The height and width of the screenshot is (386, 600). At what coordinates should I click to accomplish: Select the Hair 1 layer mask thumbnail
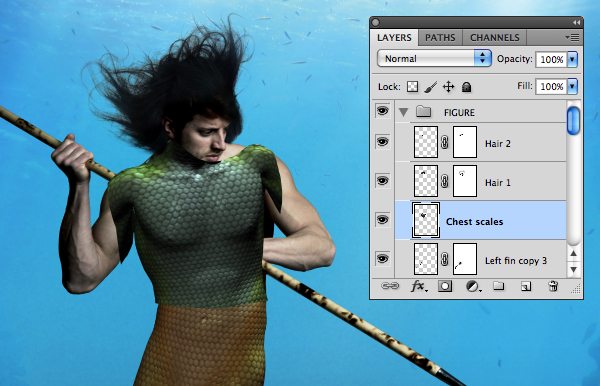click(x=465, y=181)
